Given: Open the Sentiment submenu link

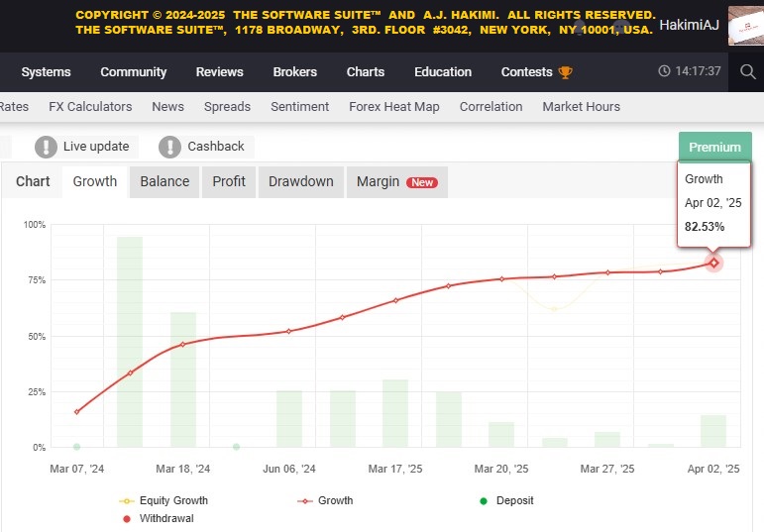Looking at the screenshot, I should click(299, 107).
